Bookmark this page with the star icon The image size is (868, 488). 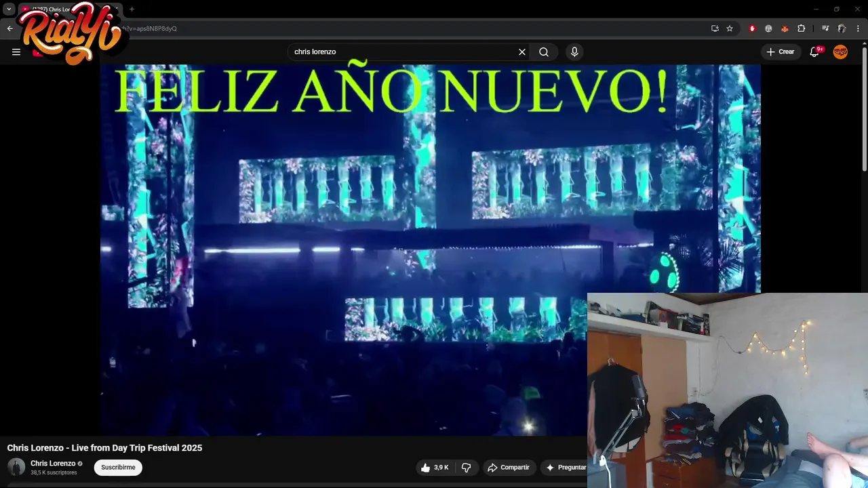pyautogui.click(x=730, y=28)
